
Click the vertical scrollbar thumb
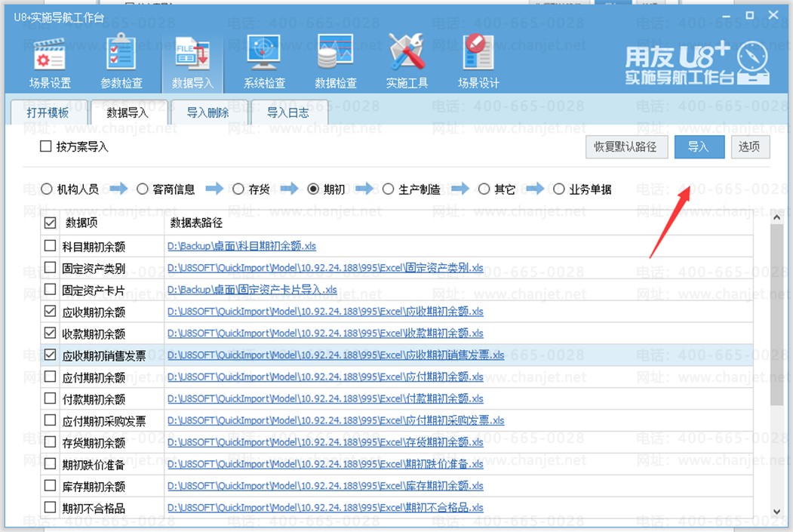pyautogui.click(x=776, y=315)
